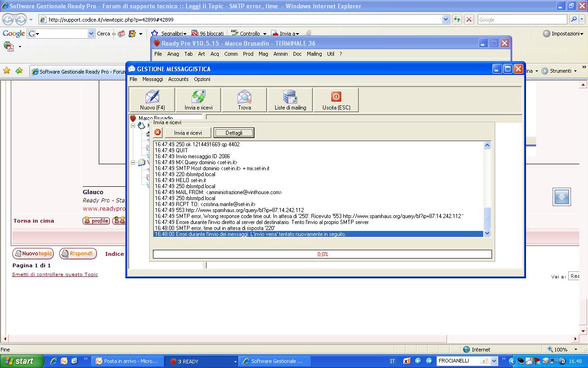Image resolution: width=588 pixels, height=368 pixels.
Task: Click the Add to Favorites star-plus icon
Action: (19, 71)
